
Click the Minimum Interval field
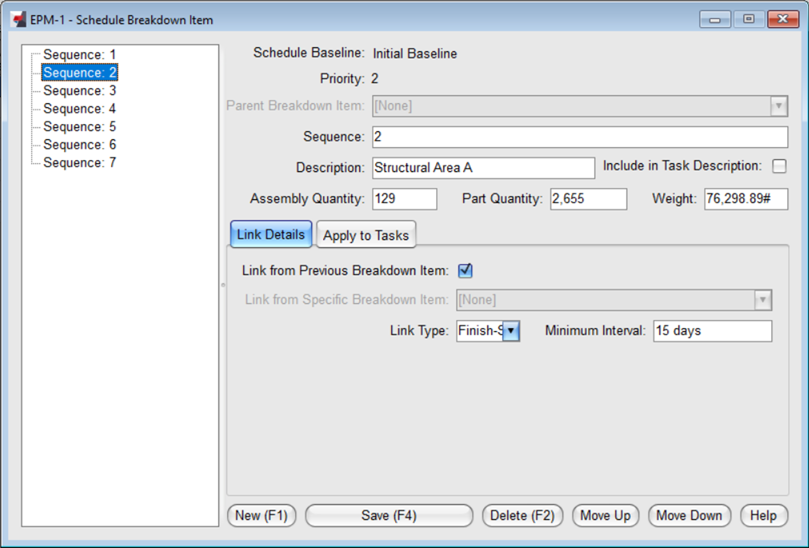[x=713, y=331]
